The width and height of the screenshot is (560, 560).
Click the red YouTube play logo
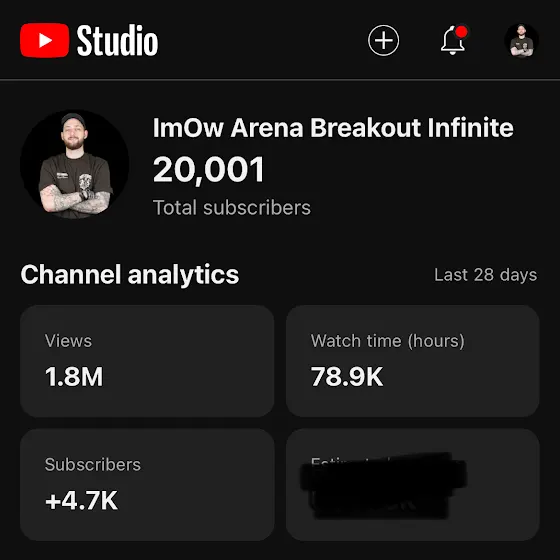pyautogui.click(x=45, y=40)
